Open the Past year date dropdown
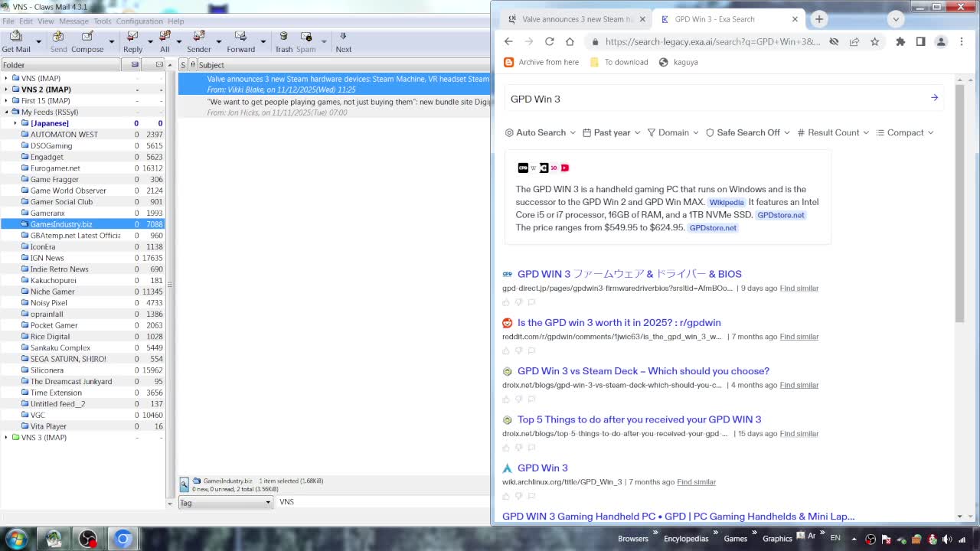 tap(611, 132)
